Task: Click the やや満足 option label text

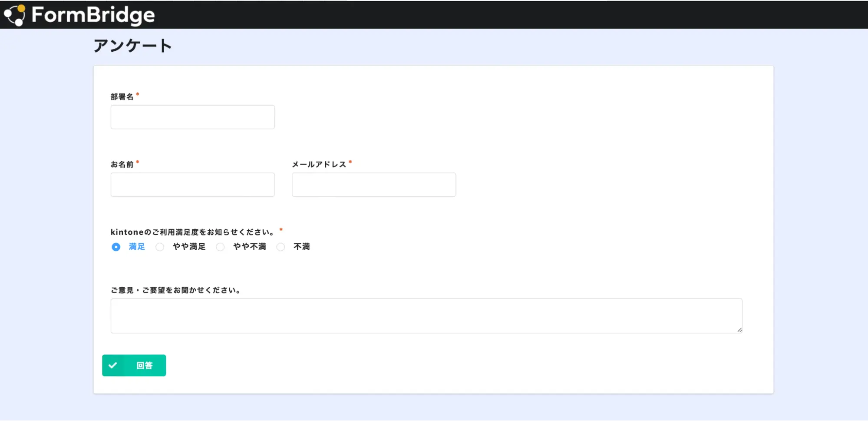Action: pyautogui.click(x=189, y=247)
